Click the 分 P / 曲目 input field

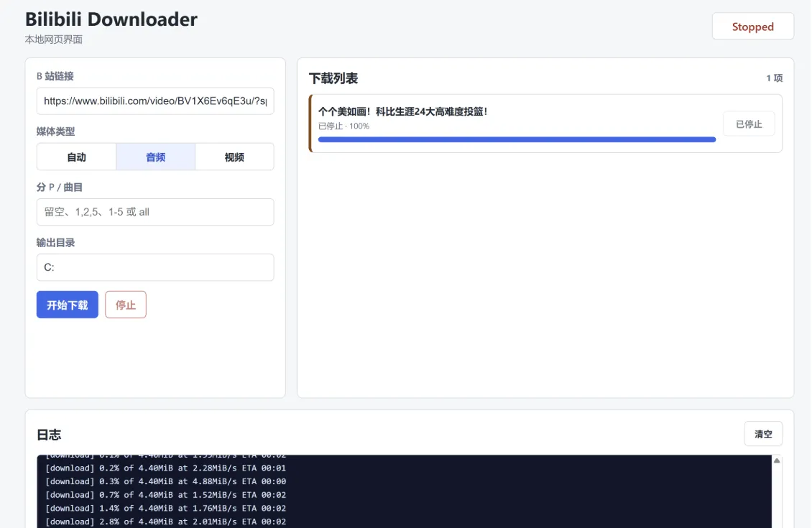[155, 212]
